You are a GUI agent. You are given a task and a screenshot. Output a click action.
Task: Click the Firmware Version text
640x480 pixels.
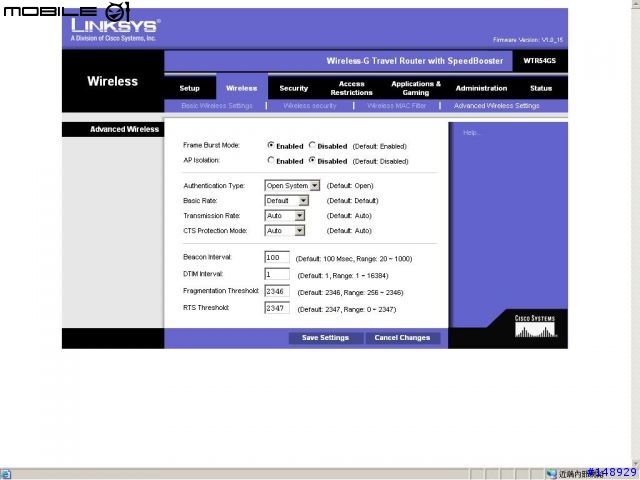(x=528, y=40)
